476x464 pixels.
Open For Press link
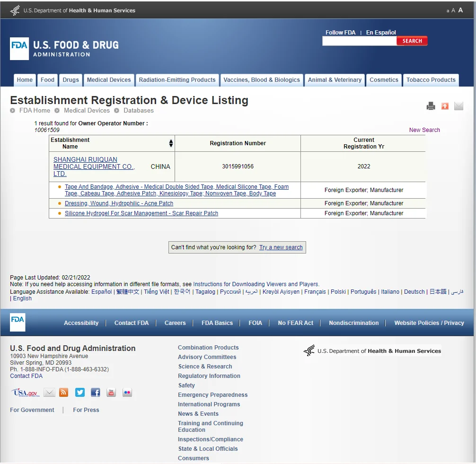pyautogui.click(x=86, y=410)
